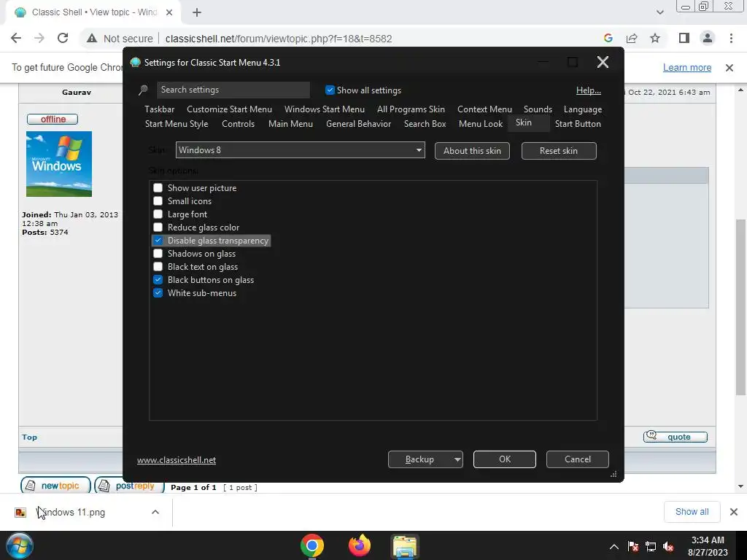
Task: Show hidden system tray icons
Action: click(614, 547)
